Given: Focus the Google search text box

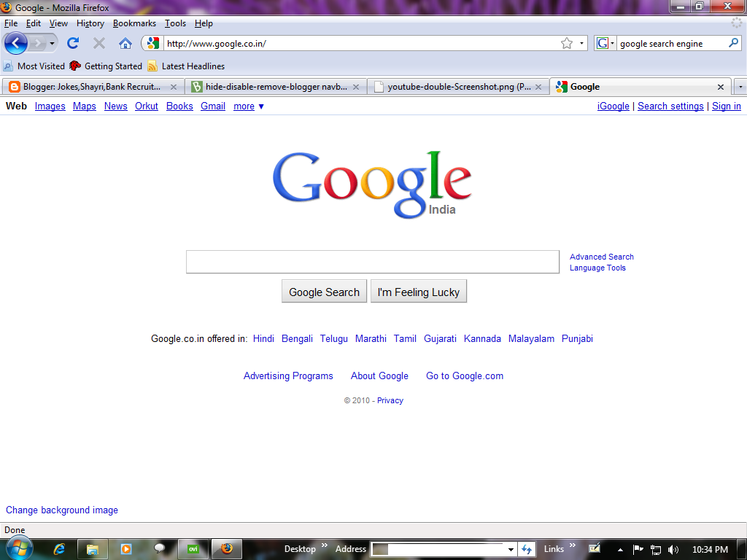Looking at the screenshot, I should [373, 262].
